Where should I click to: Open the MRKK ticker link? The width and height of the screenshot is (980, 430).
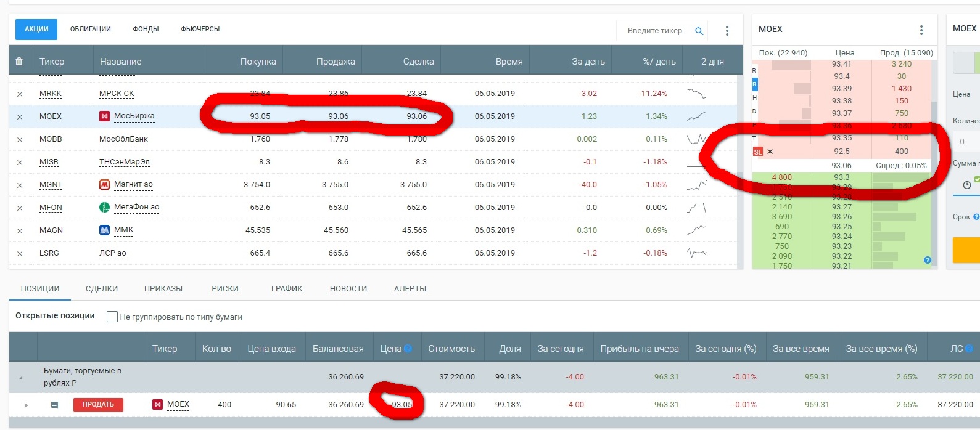[51, 94]
